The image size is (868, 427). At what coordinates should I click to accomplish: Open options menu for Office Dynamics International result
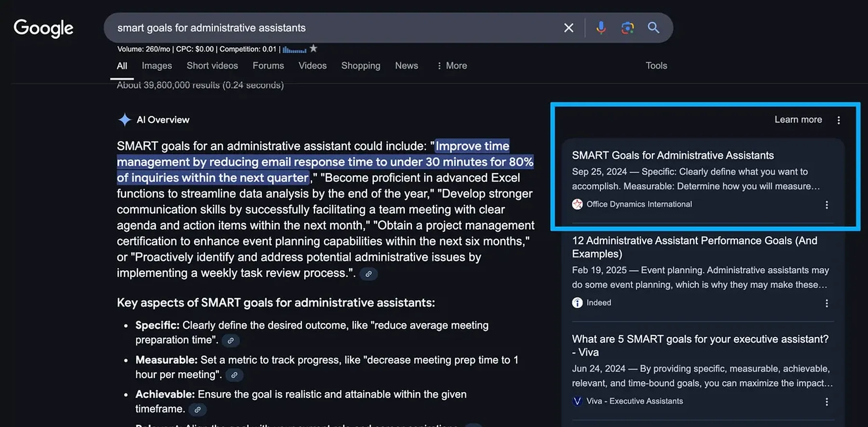(x=827, y=205)
